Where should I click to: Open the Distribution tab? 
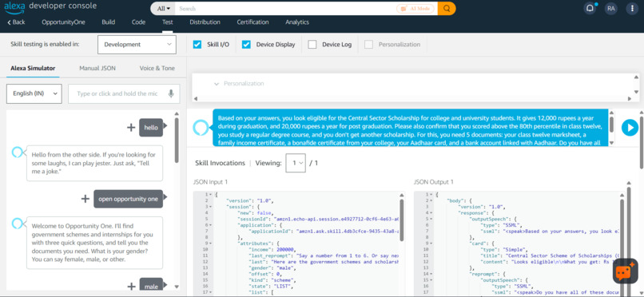point(205,22)
